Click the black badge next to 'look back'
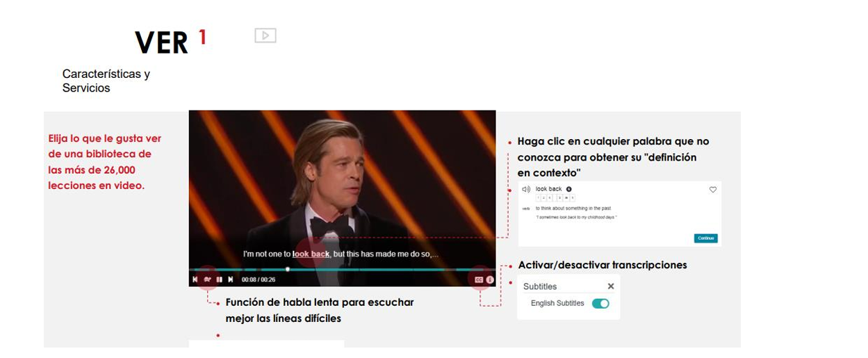Viewport: 868px width, 358px height. click(569, 189)
